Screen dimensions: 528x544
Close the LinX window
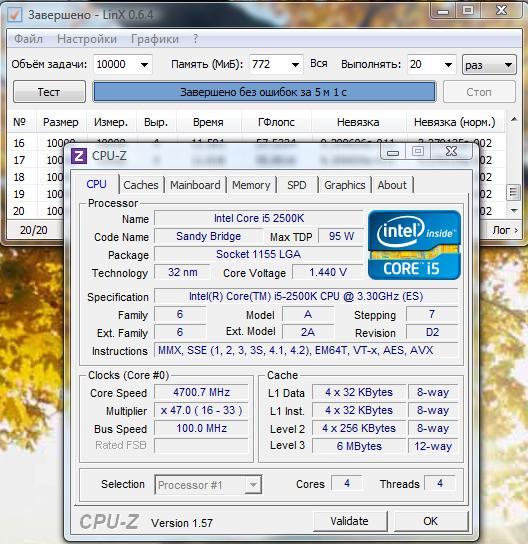coord(502,10)
